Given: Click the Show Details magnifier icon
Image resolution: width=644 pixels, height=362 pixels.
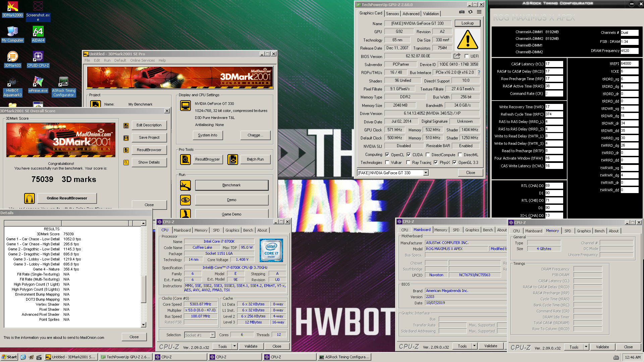Looking at the screenshot, I should pyautogui.click(x=126, y=163).
